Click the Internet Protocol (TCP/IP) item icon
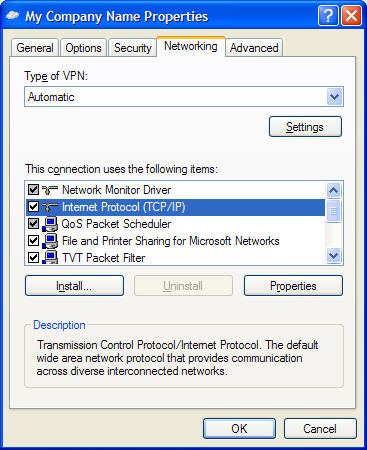The width and height of the screenshot is (367, 450). (50, 207)
